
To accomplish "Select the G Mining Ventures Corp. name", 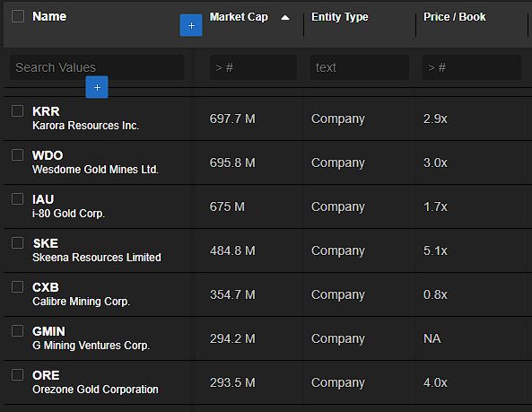I will [92, 346].
